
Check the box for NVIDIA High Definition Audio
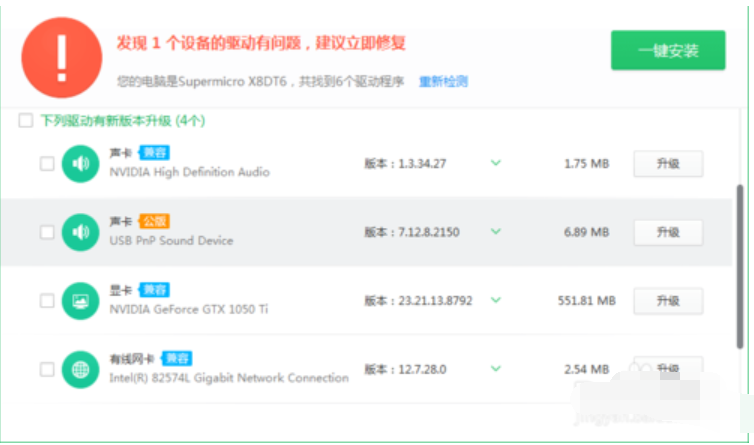[47, 163]
